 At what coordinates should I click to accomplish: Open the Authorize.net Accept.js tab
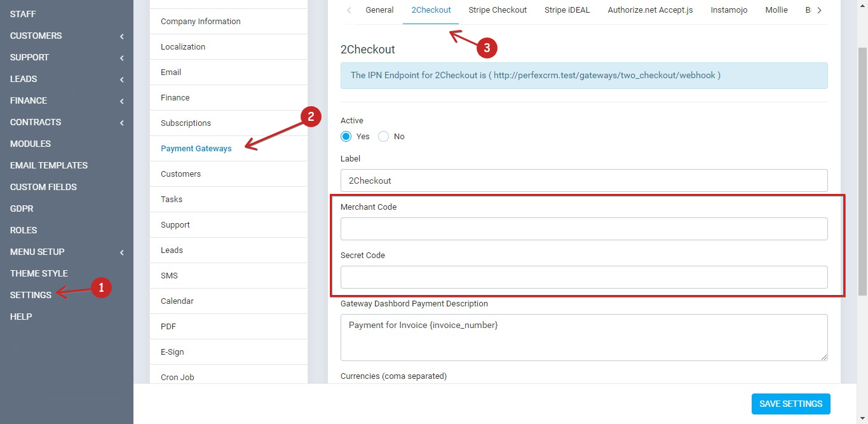650,10
